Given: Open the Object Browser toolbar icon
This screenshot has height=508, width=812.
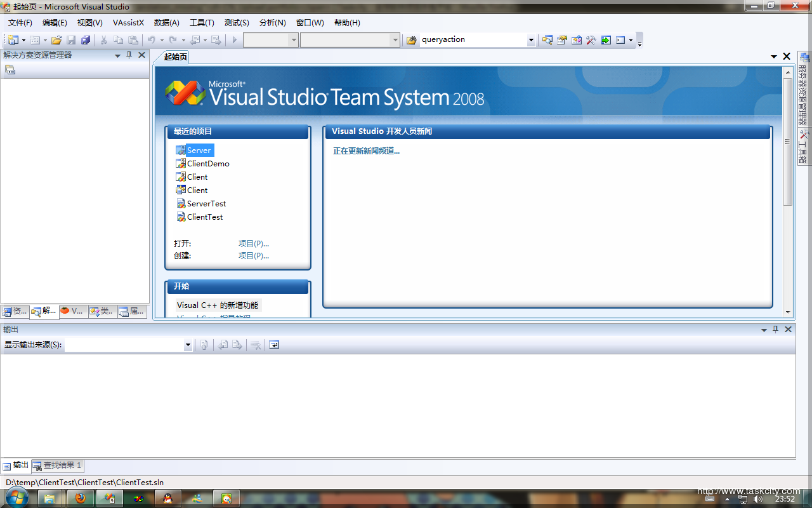Looking at the screenshot, I should pos(577,40).
